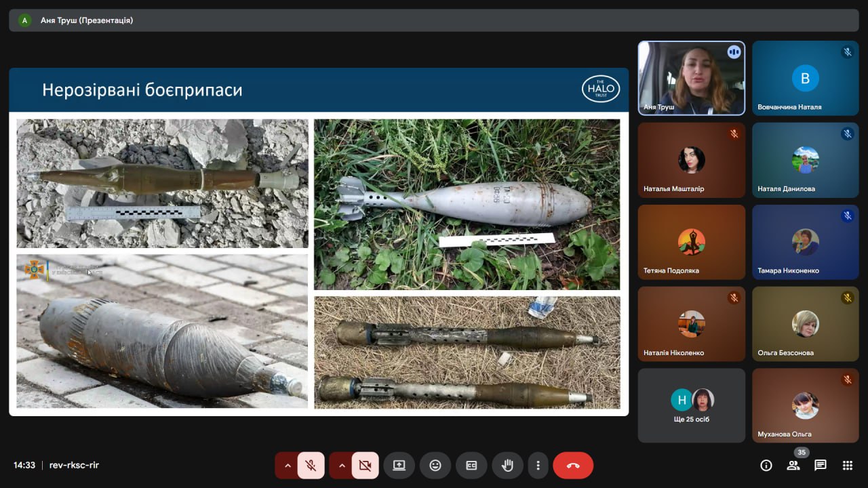Click the presented slide 'Нерозірвані боєприпаси'
Screen dimensions: 868x488
coord(319,241)
